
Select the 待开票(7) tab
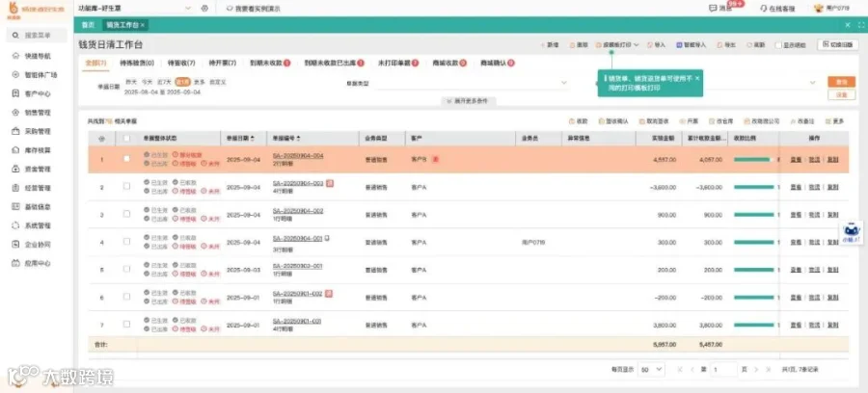223,63
